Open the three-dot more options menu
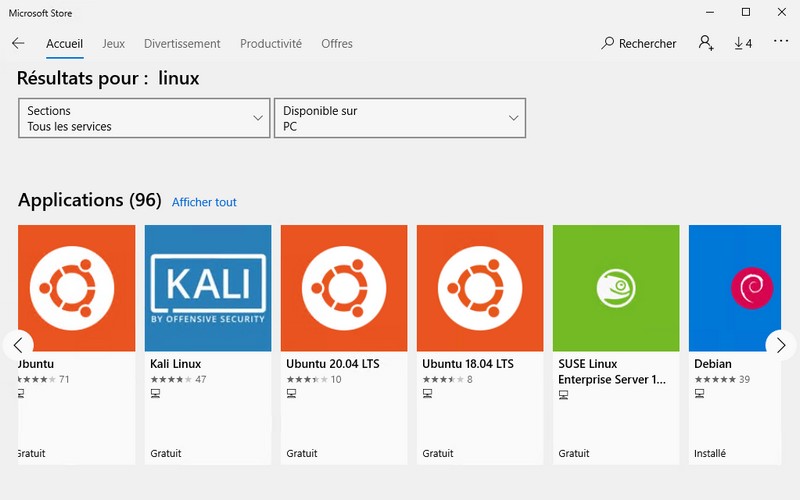Screen dimensions: 800x500 tap(781, 42)
